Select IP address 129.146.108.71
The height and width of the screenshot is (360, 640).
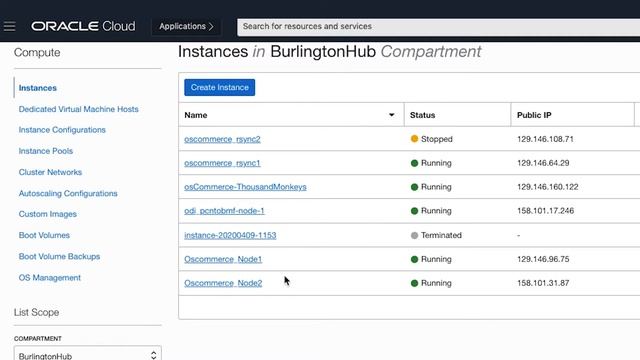click(x=545, y=139)
